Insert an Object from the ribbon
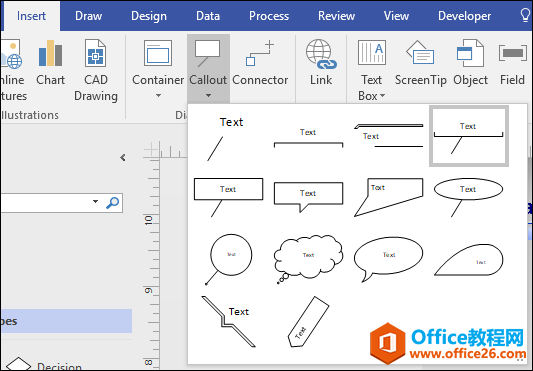533x371 pixels. (470, 62)
